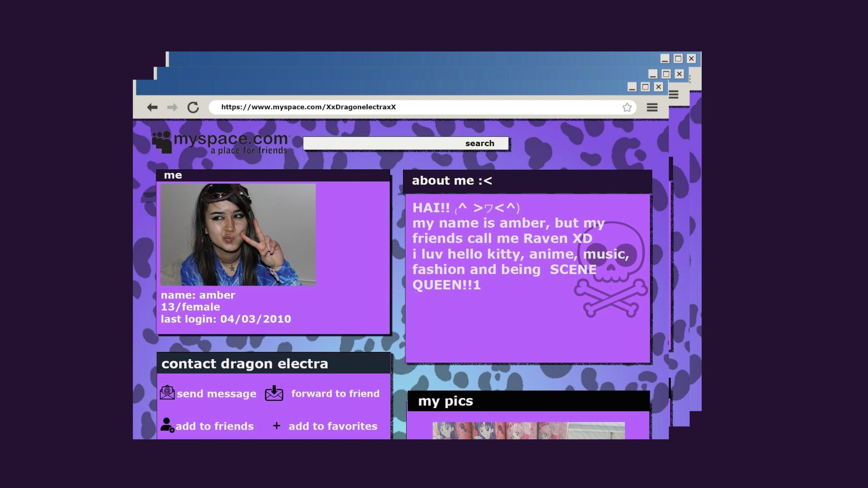Open the forward to friend link

(335, 394)
